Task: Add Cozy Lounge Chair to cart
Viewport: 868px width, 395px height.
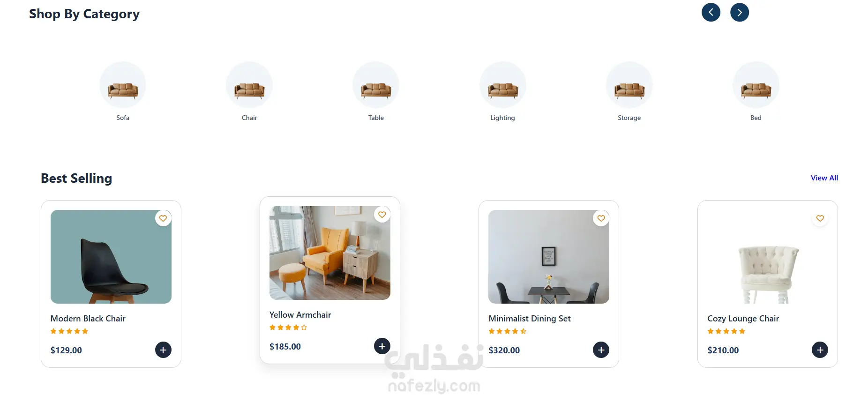Action: tap(820, 350)
